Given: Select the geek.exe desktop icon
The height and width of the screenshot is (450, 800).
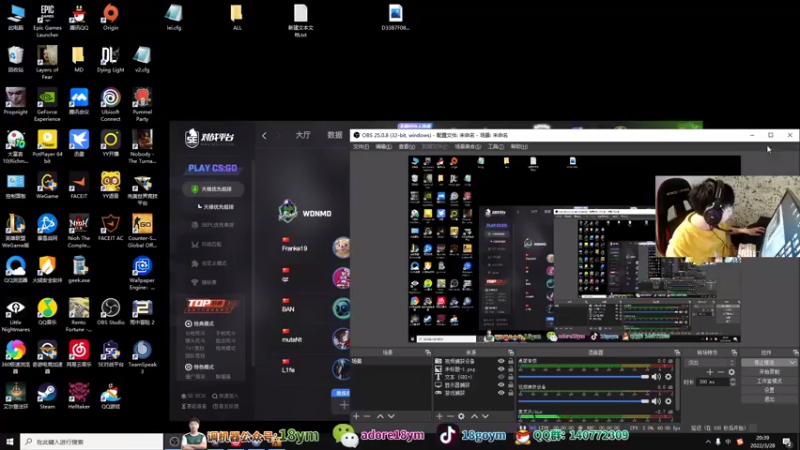Looking at the screenshot, I should pos(79,269).
